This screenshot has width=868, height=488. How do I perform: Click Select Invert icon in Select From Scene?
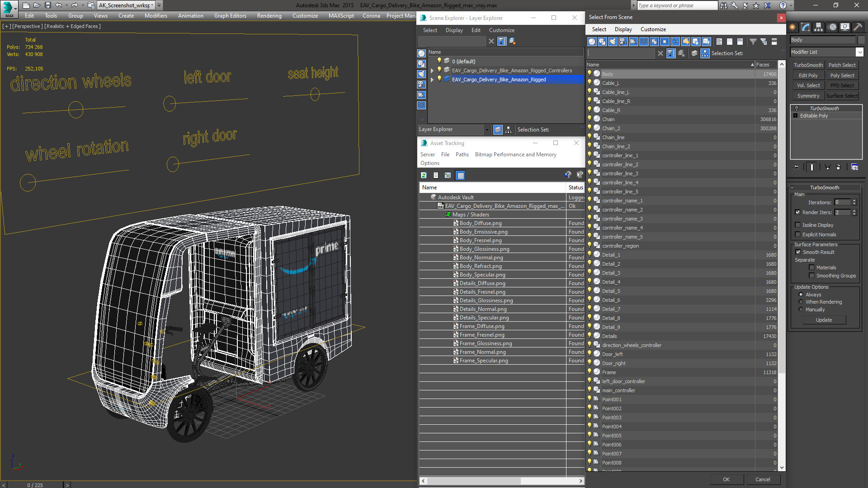740,42
